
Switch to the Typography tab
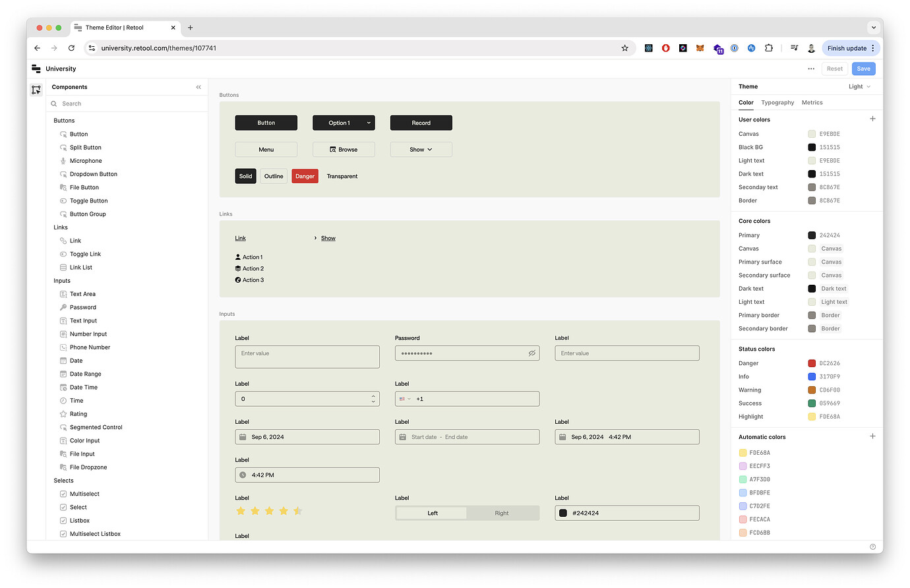pyautogui.click(x=777, y=103)
